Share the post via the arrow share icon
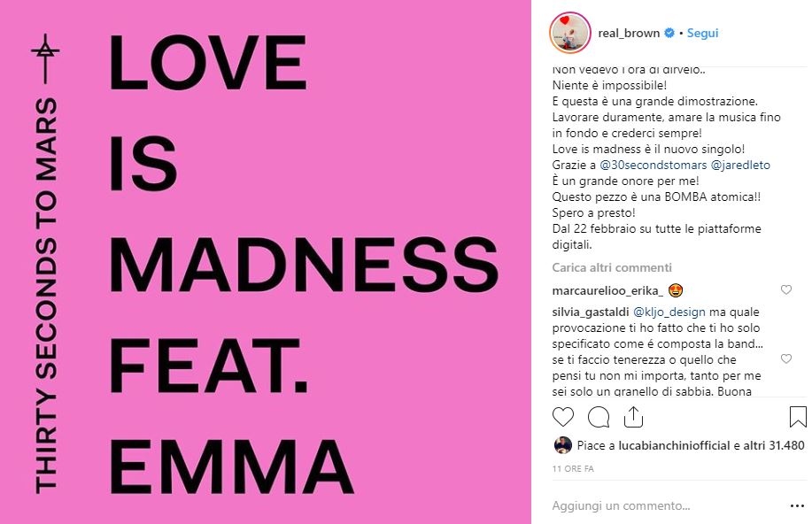 [x=633, y=416]
